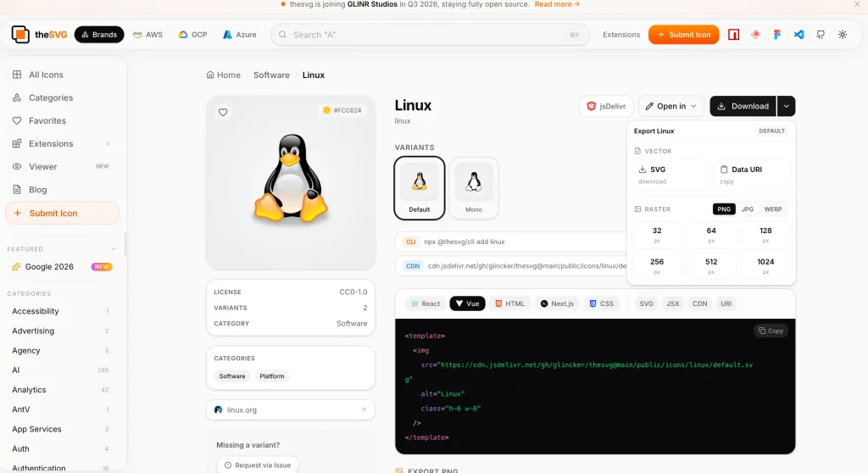Select the Brands tab in header
The width and height of the screenshot is (868, 473).
click(x=99, y=35)
